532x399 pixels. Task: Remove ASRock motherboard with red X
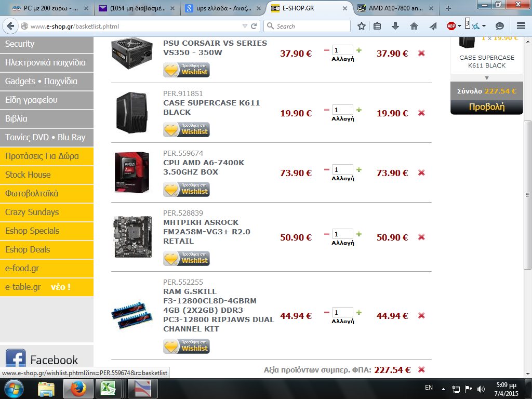[421, 237]
